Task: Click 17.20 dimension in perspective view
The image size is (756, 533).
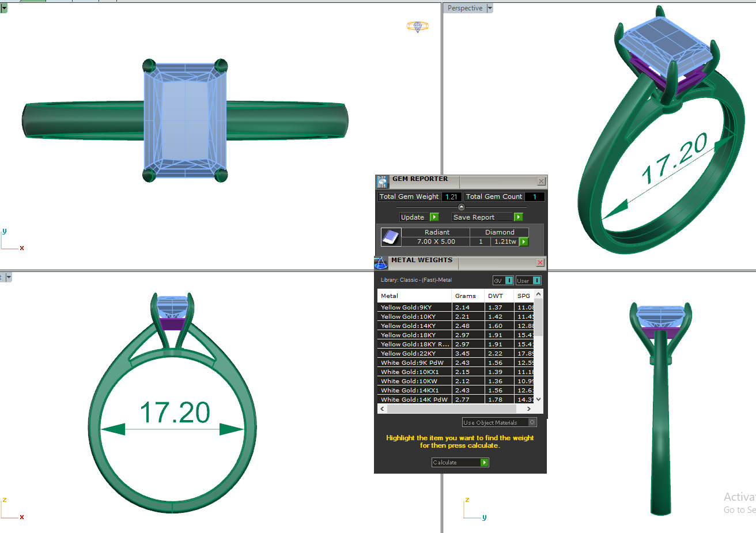Action: coord(674,159)
